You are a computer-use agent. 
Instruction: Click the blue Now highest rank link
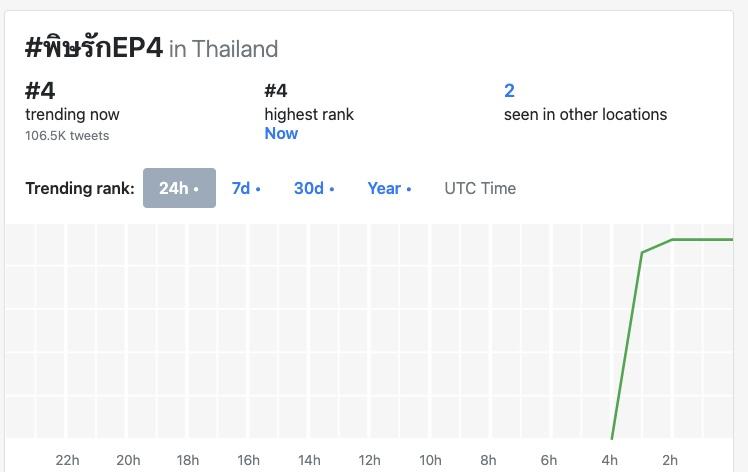coord(281,133)
